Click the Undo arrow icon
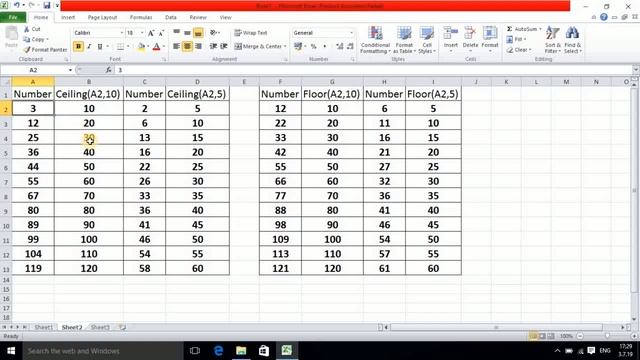This screenshot has width=640, height=360. [x=17, y=5]
